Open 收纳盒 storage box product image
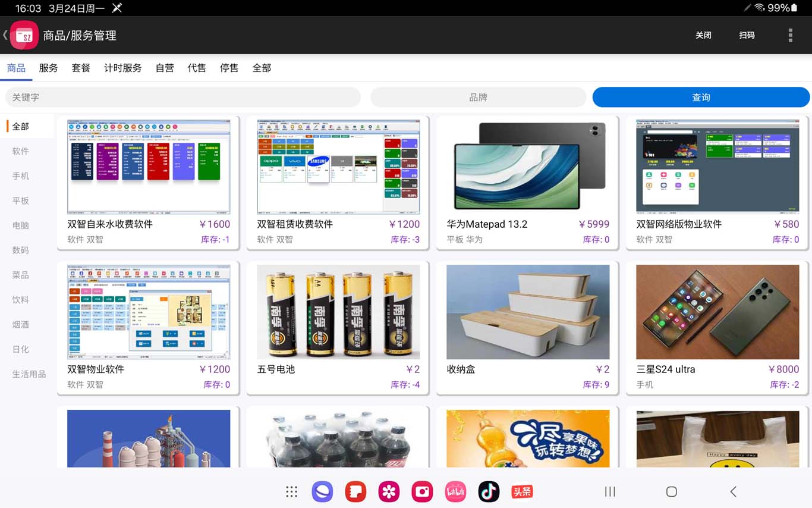The image size is (812, 508). point(528,312)
